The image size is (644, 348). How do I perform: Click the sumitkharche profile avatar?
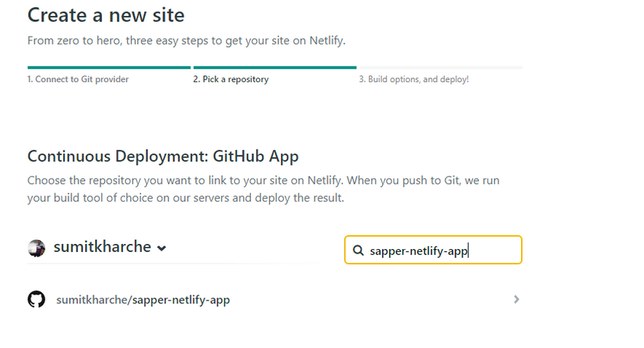click(37, 248)
